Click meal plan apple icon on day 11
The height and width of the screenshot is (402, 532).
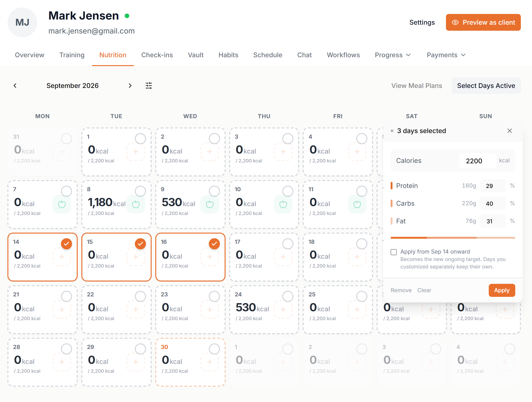tap(357, 204)
